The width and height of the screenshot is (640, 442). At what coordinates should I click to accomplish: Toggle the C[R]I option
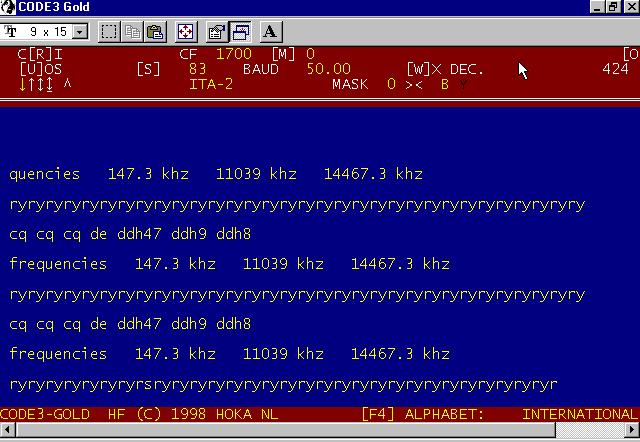[x=39, y=54]
